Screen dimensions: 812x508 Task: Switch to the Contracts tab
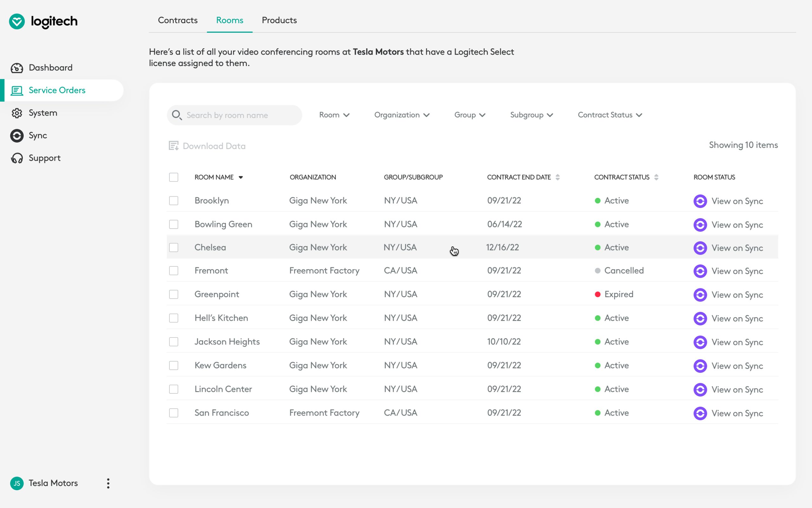pos(178,20)
